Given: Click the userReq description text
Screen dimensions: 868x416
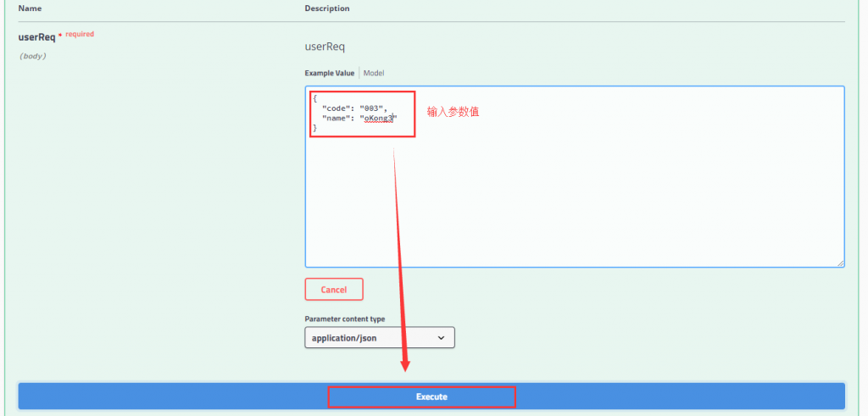Looking at the screenshot, I should pyautogui.click(x=325, y=47).
